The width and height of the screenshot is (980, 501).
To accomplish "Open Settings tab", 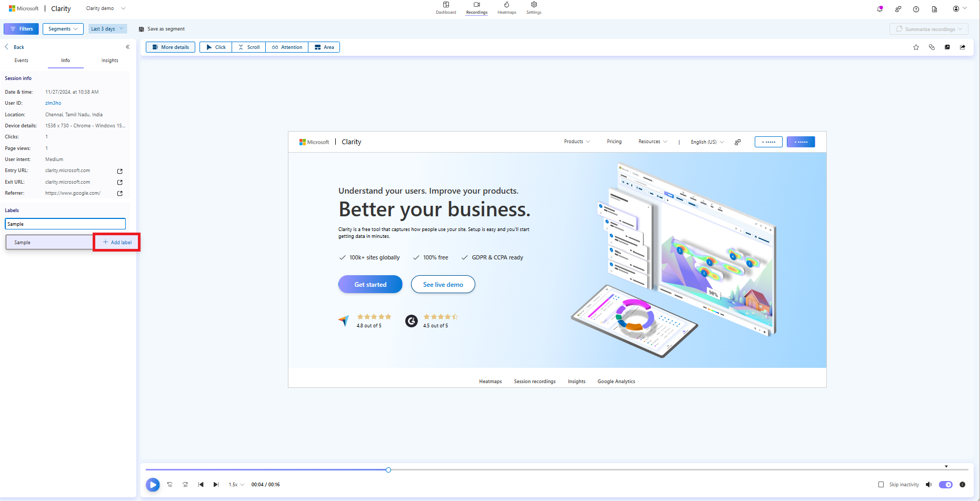I will 534,8.
